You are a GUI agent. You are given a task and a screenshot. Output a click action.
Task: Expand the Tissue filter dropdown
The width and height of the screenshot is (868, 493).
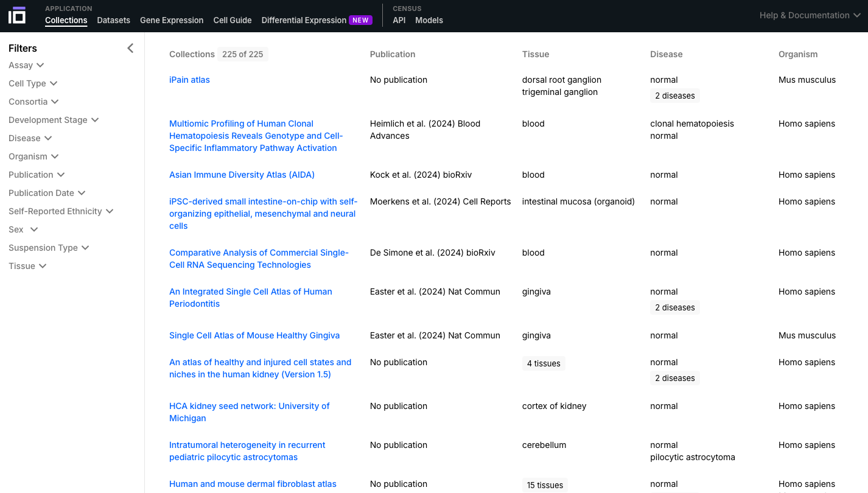pos(27,266)
